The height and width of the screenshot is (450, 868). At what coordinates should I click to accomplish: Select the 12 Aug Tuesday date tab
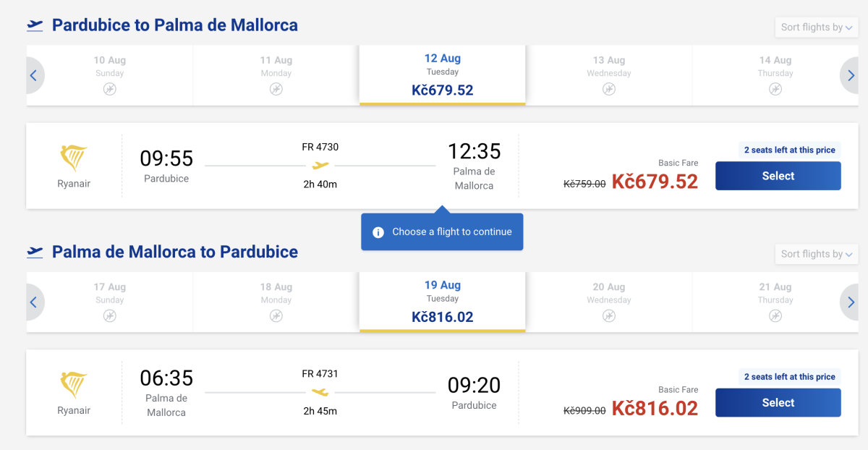point(442,75)
